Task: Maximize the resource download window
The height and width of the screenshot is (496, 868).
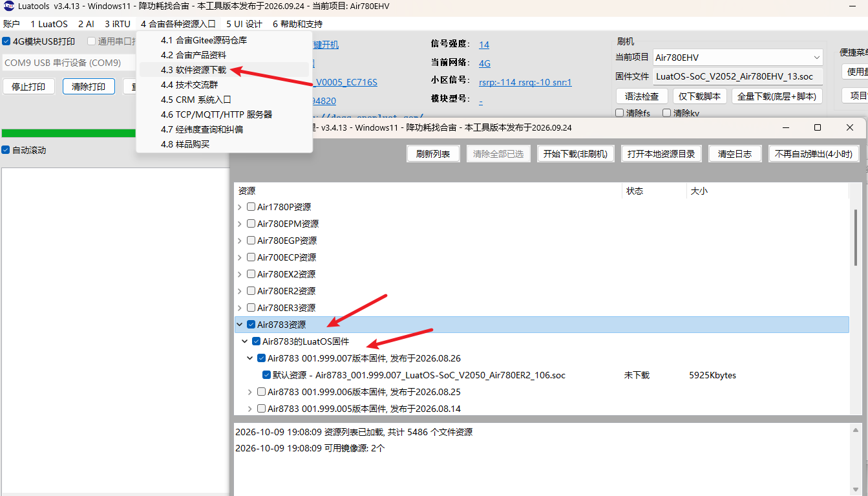Action: [x=817, y=127]
